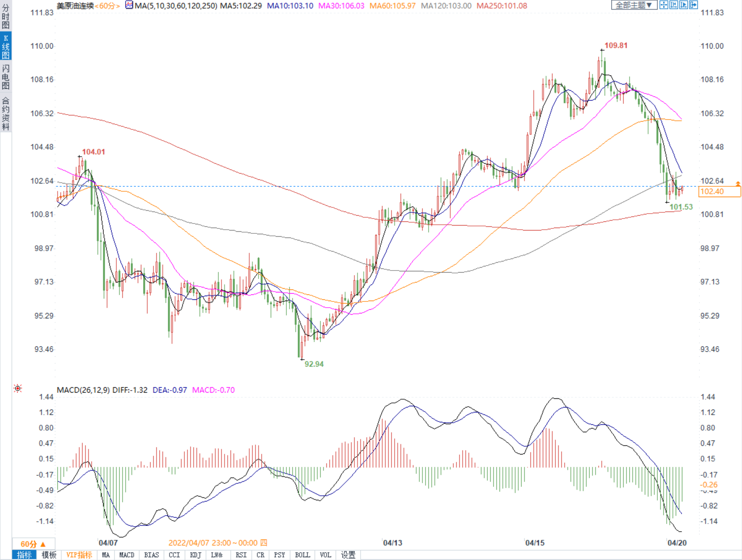
Task: Select the K线图 side tab
Action: click(6, 47)
